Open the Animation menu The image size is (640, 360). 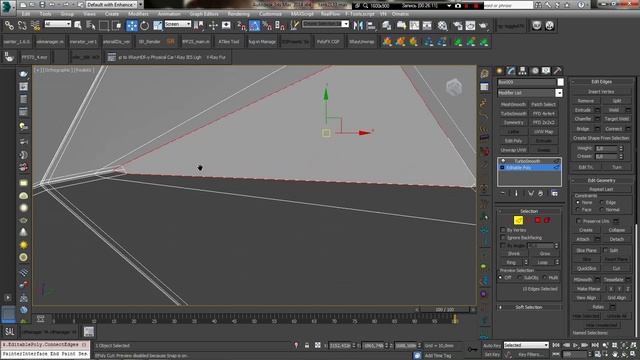[x=169, y=14]
